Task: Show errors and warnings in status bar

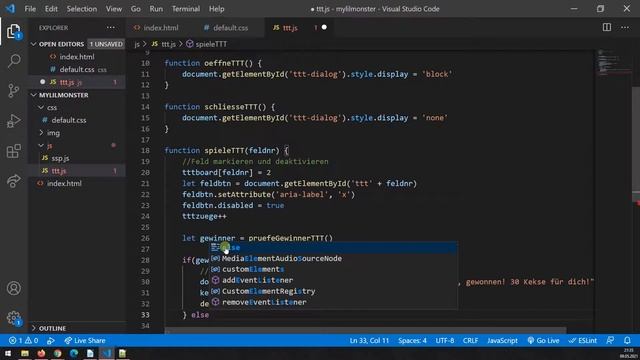Action: tap(23, 340)
